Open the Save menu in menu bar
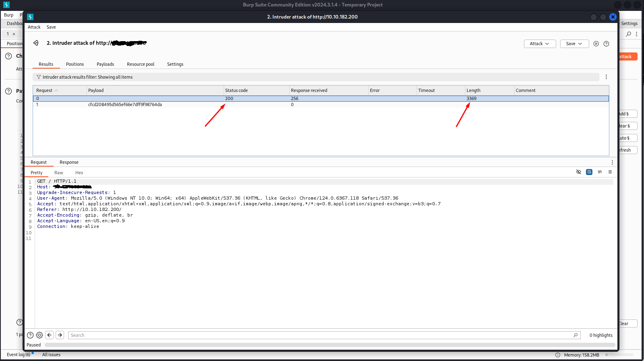Image resolution: width=644 pixels, height=361 pixels. click(51, 27)
